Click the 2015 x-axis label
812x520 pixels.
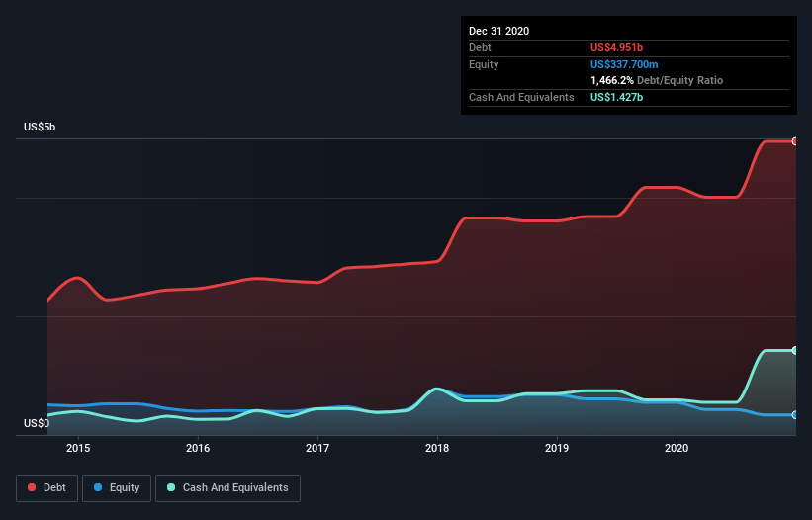(78, 448)
